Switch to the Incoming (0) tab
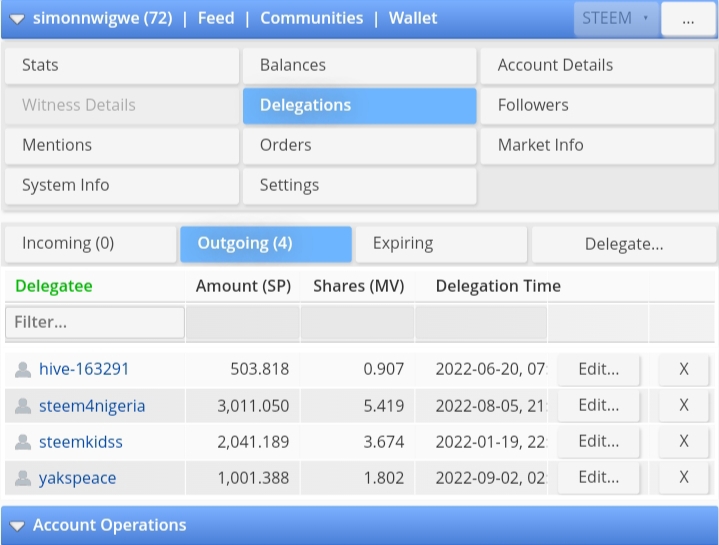Screen dimensions: 719x545 click(90, 244)
